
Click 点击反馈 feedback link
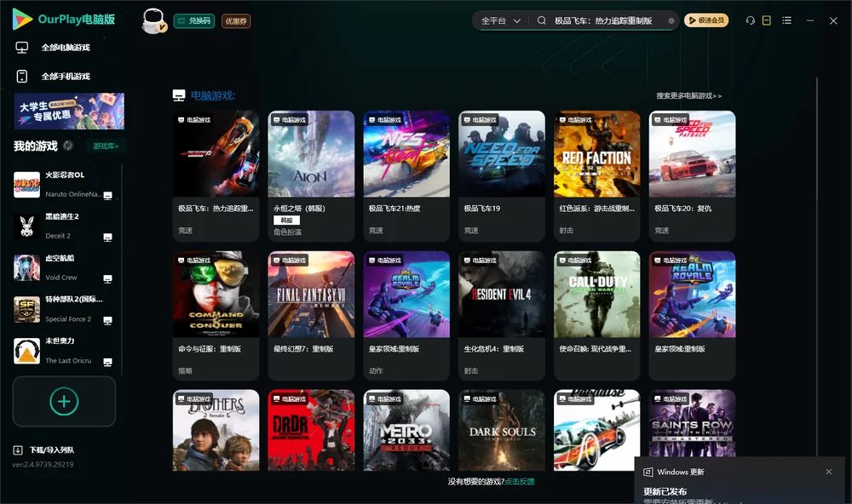(520, 482)
